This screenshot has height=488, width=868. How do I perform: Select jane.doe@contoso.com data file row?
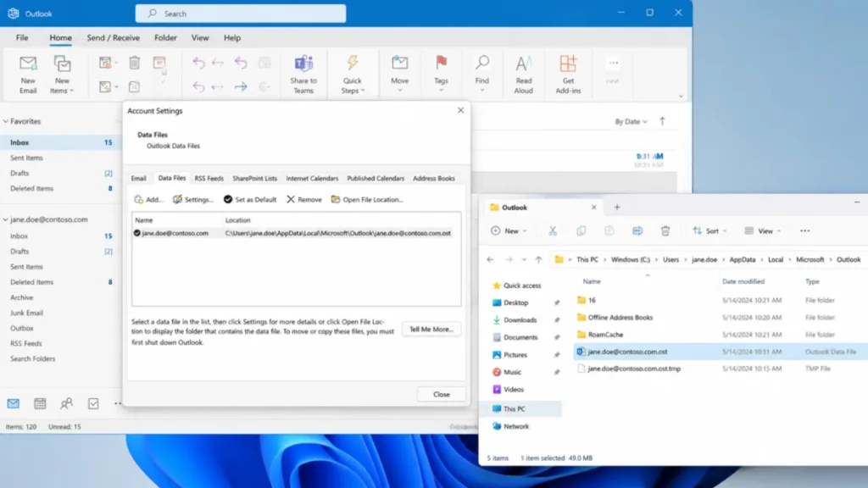296,233
